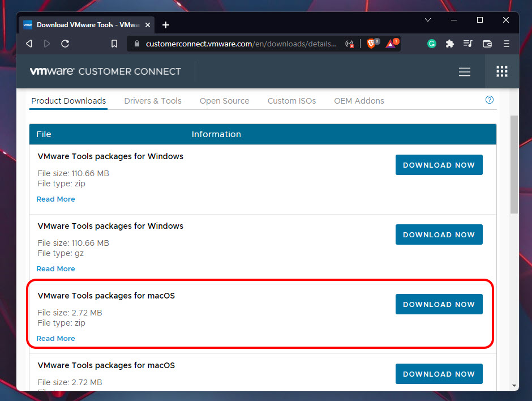Click the VMware Customer Connect logo
This screenshot has height=401, width=532.
pyautogui.click(x=105, y=71)
